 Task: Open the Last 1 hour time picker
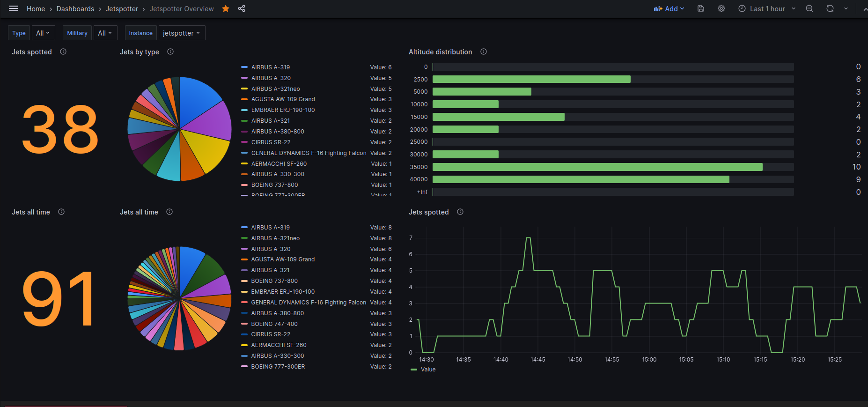point(767,9)
